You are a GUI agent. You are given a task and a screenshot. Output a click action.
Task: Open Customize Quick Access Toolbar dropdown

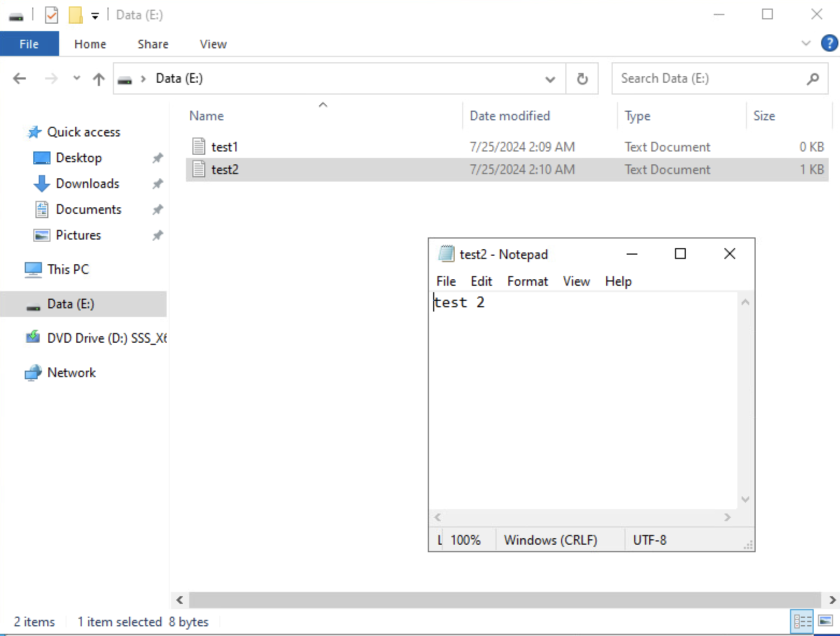95,16
